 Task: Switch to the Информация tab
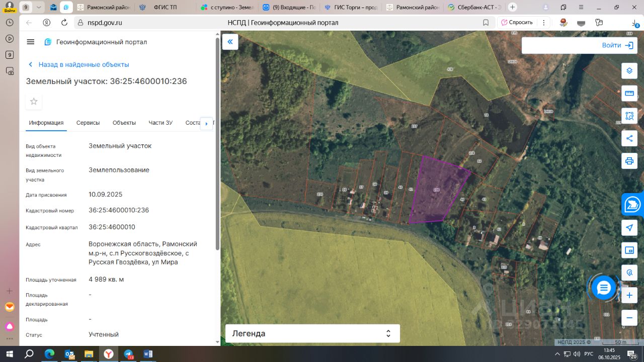[46, 123]
